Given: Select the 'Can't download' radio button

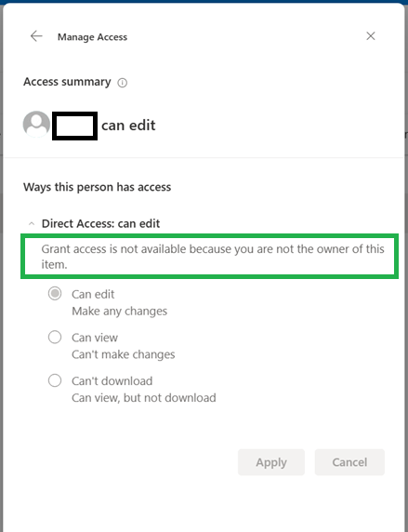Looking at the screenshot, I should [55, 380].
